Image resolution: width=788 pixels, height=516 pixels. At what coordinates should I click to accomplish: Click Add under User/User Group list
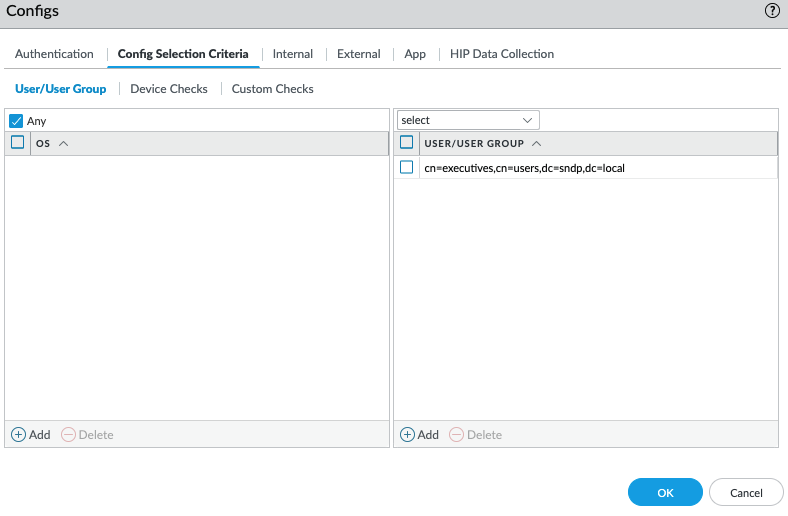420,435
